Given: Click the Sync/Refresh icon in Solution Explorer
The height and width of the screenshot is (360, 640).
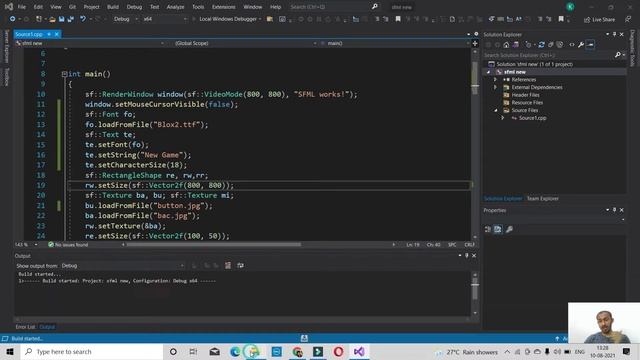Looking at the screenshot, I should pos(542,44).
